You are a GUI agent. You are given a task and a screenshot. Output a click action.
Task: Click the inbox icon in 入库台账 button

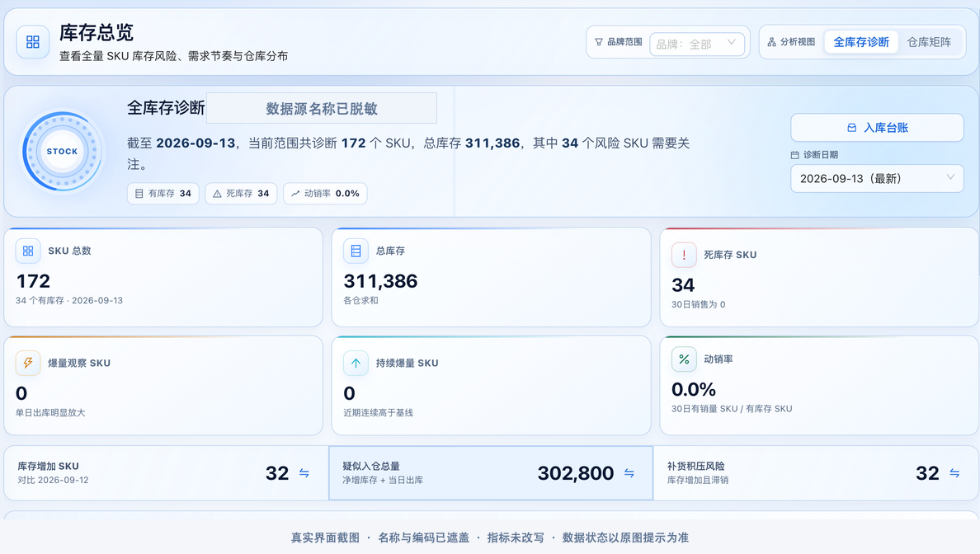(x=851, y=128)
